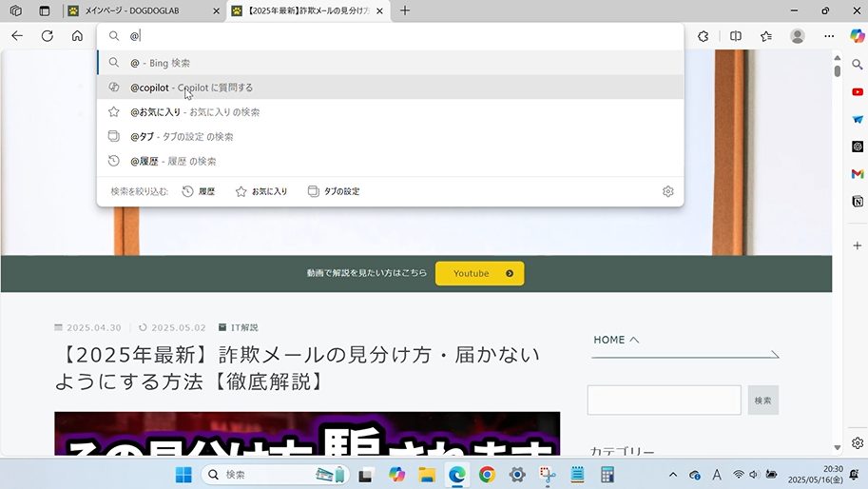Open the Edge sidebar settings gear

[857, 443]
